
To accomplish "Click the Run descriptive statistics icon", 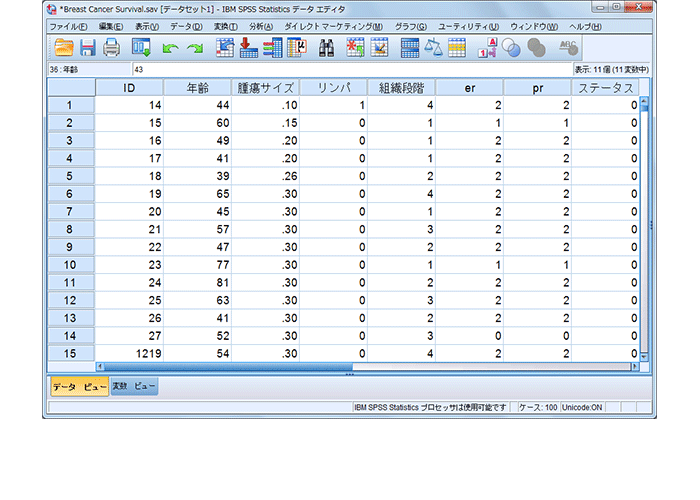I will 297,47.
